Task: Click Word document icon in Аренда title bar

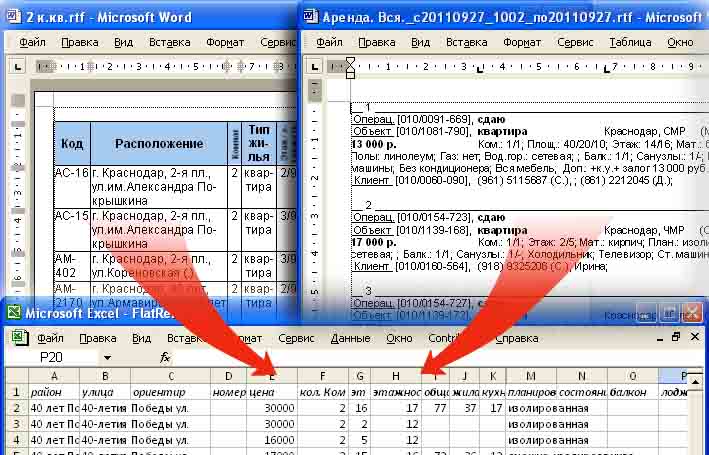Action: pyautogui.click(x=311, y=17)
